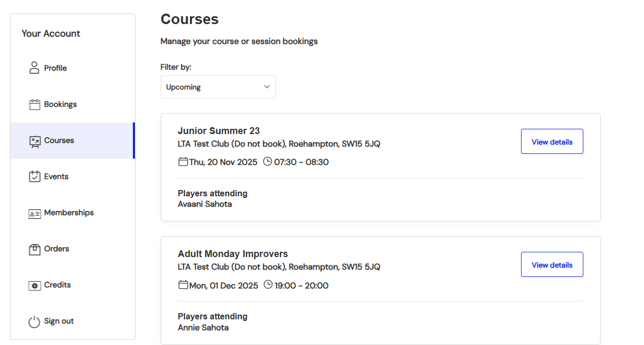Click the clock icon beside 19:00 - 20:00
Viewport: 644px width, 345px height.
pos(268,285)
